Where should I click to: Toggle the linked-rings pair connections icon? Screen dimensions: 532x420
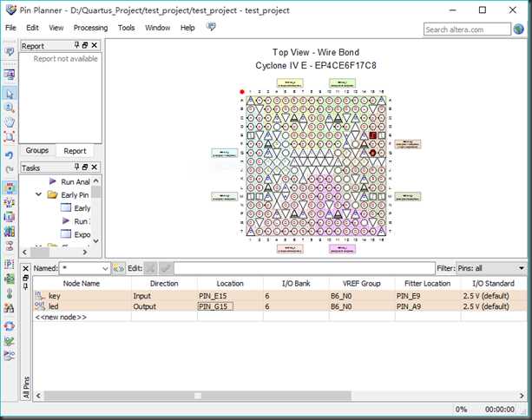click(10, 246)
